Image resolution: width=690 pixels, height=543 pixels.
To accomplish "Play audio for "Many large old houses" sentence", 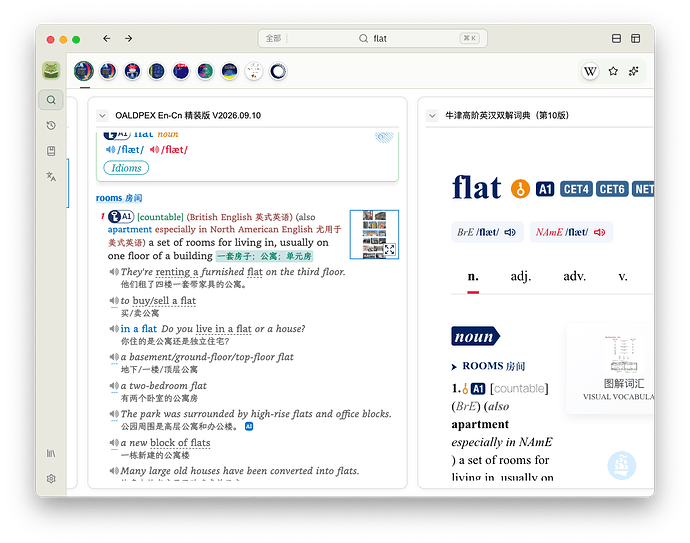I will [114, 471].
